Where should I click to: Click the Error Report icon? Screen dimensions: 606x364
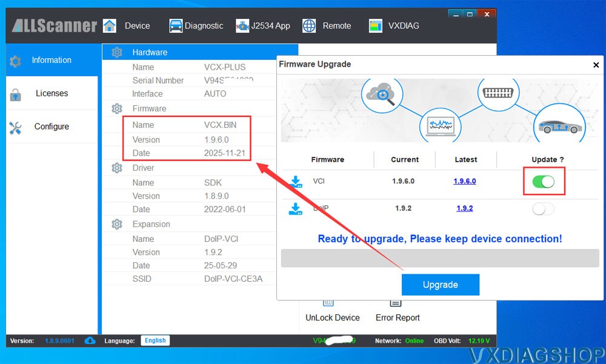[x=395, y=303]
